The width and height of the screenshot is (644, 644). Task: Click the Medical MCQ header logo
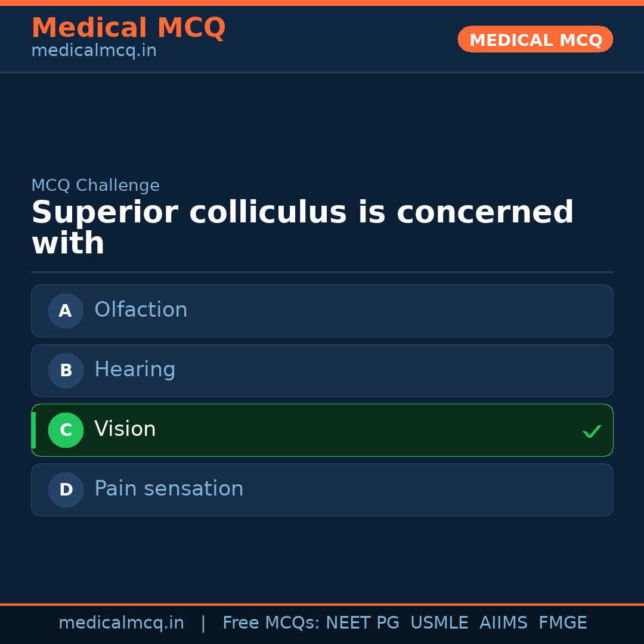129,27
